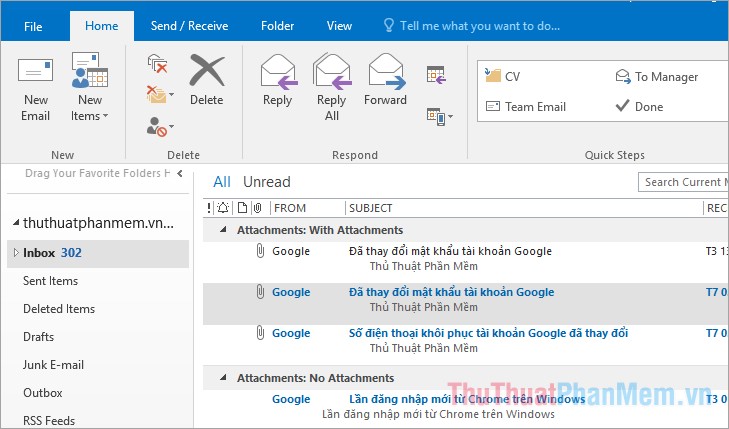Show All messages filter
The image size is (729, 429).
tap(222, 182)
